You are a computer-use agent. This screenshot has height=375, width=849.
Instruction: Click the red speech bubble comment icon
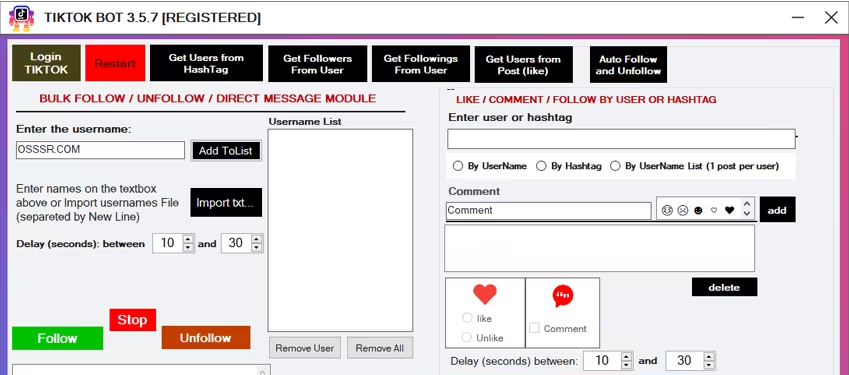click(x=563, y=295)
